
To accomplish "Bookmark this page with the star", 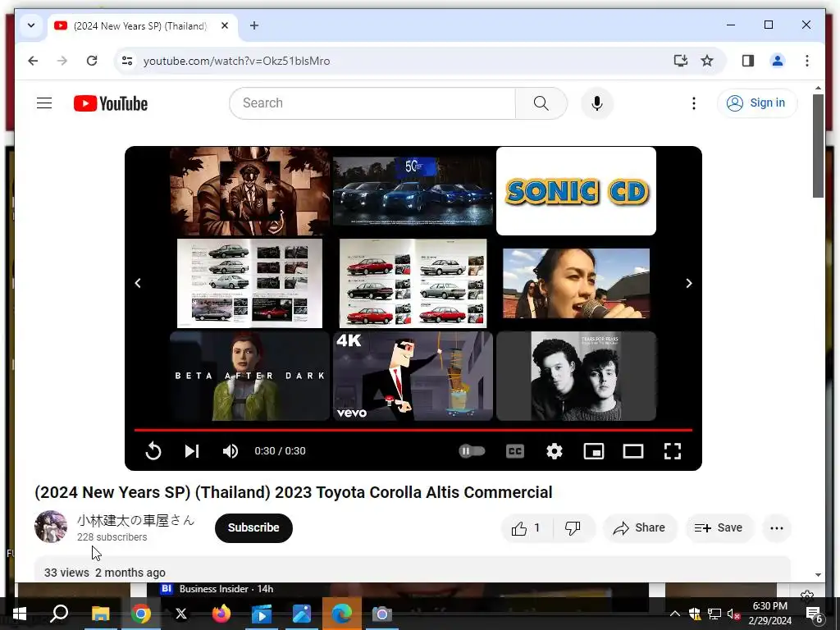I will [707, 61].
